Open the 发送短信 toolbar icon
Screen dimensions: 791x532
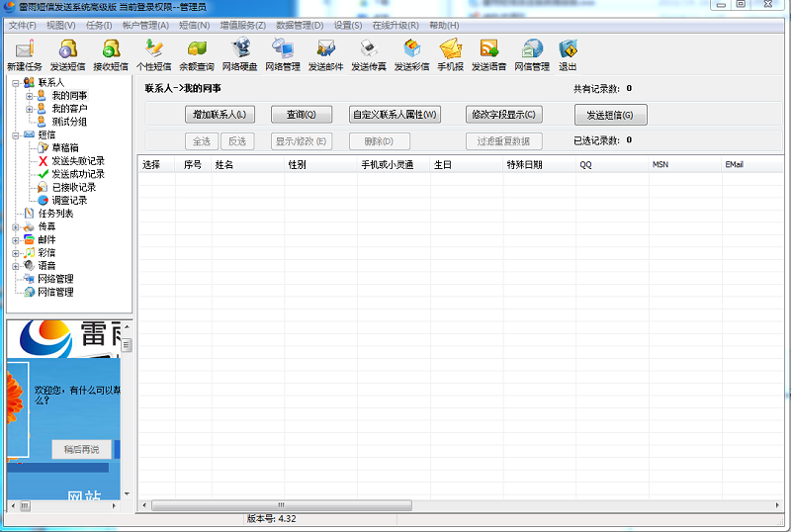point(67,54)
